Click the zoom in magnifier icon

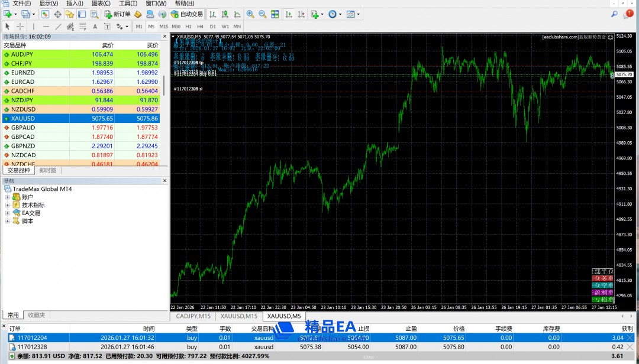click(x=250, y=14)
